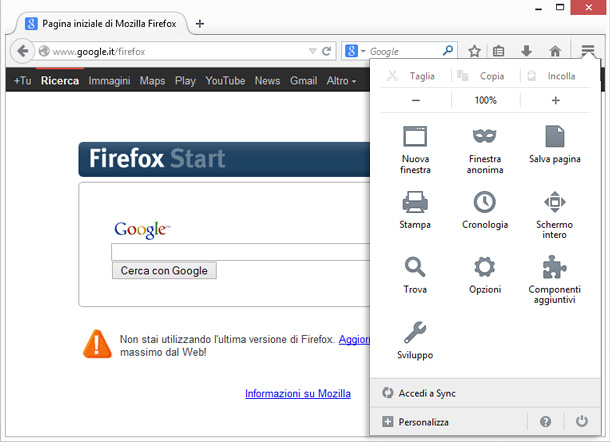Click the Copia copy button
The height and width of the screenshot is (442, 610).
pyautogui.click(x=480, y=76)
